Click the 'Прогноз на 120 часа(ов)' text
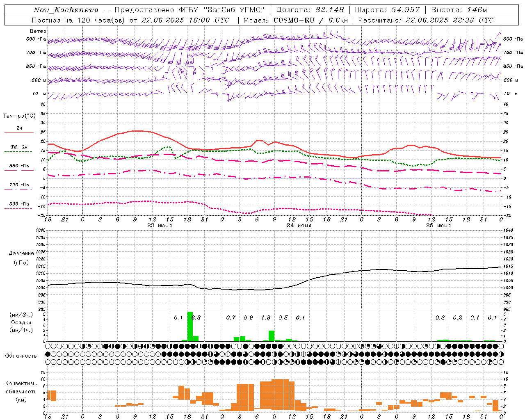The width and height of the screenshot is (525, 420). click(x=78, y=20)
